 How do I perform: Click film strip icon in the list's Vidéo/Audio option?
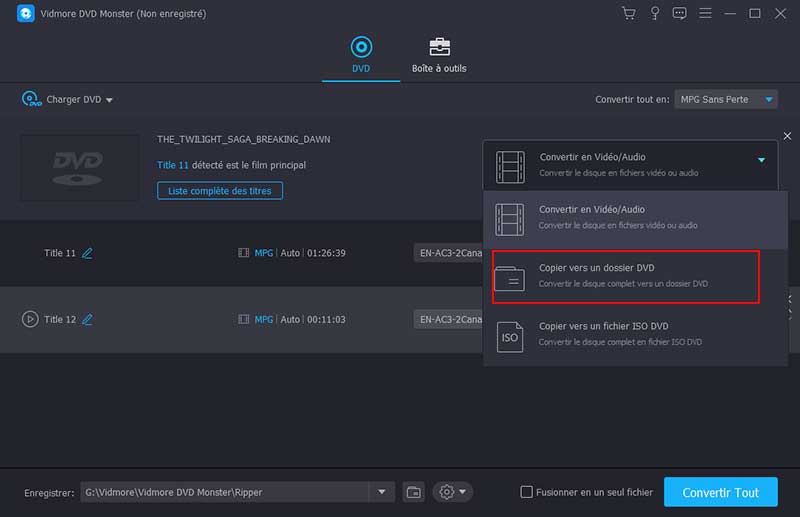[x=509, y=219]
